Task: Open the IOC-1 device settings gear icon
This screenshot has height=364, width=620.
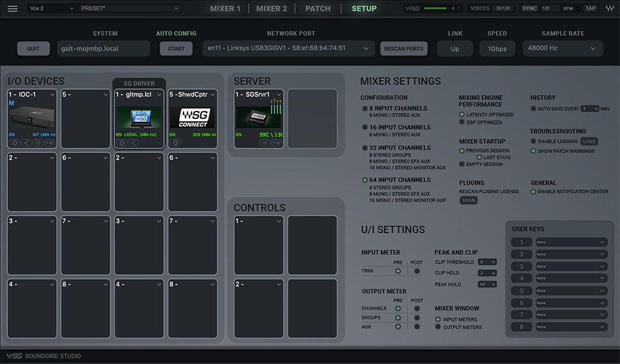Action: [x=15, y=143]
